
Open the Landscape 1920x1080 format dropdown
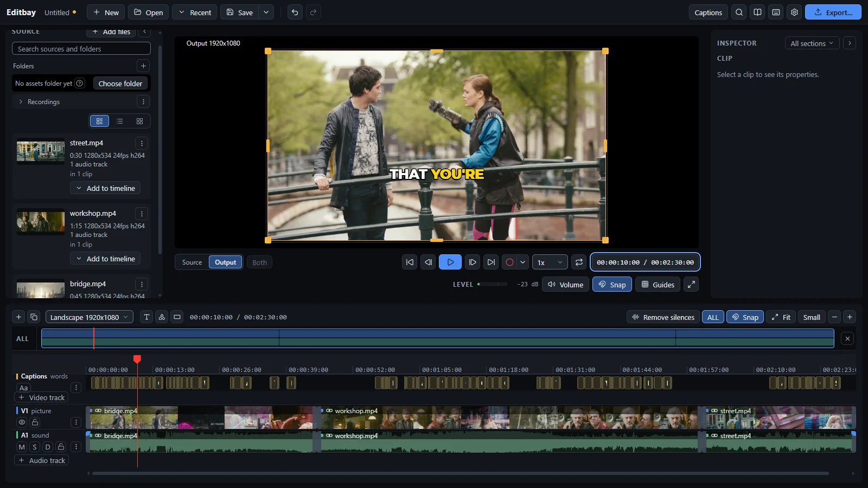(x=90, y=317)
